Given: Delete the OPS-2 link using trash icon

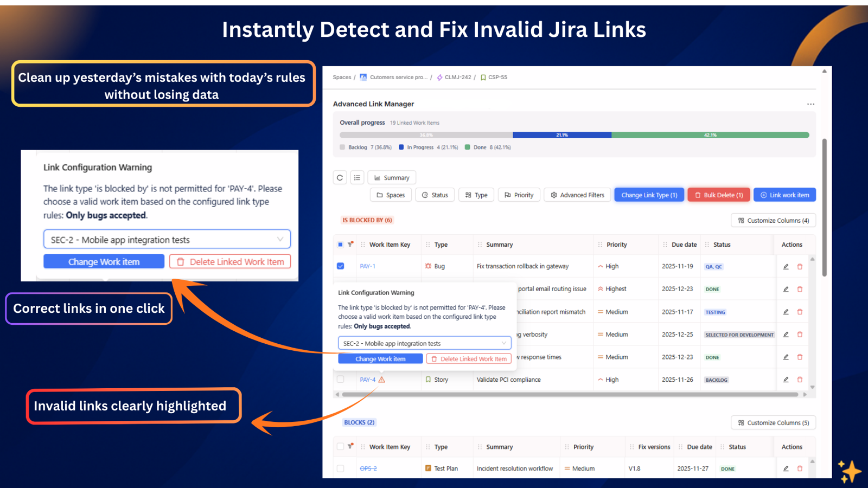Looking at the screenshot, I should (x=800, y=468).
